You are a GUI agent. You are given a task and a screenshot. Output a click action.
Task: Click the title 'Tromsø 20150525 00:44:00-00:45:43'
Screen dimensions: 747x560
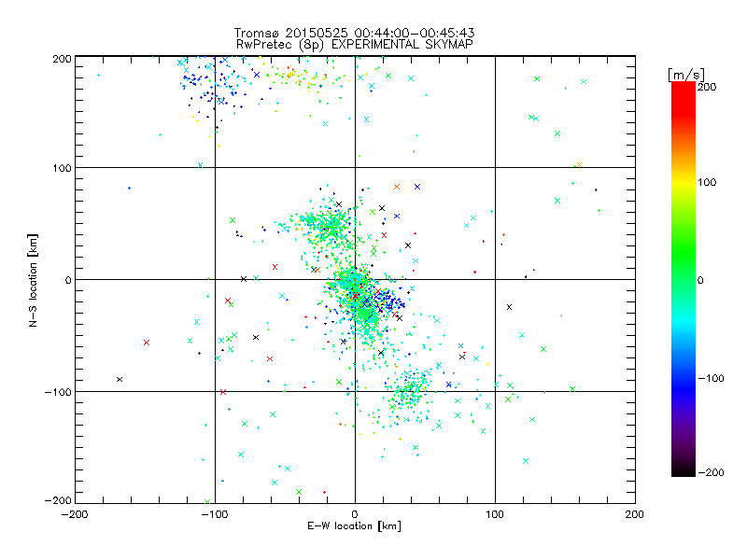354,33
